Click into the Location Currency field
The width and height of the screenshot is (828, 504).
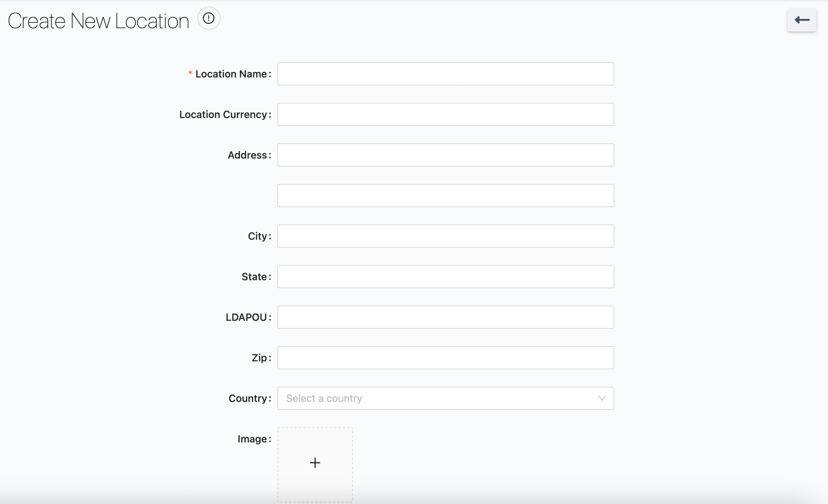pos(446,114)
